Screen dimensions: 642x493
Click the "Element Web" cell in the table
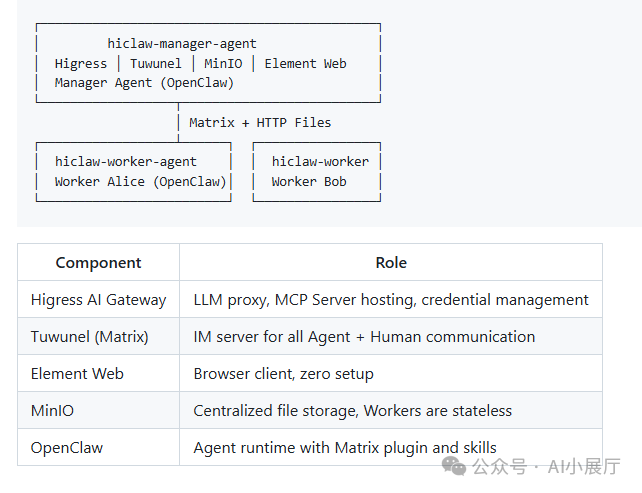pos(77,374)
